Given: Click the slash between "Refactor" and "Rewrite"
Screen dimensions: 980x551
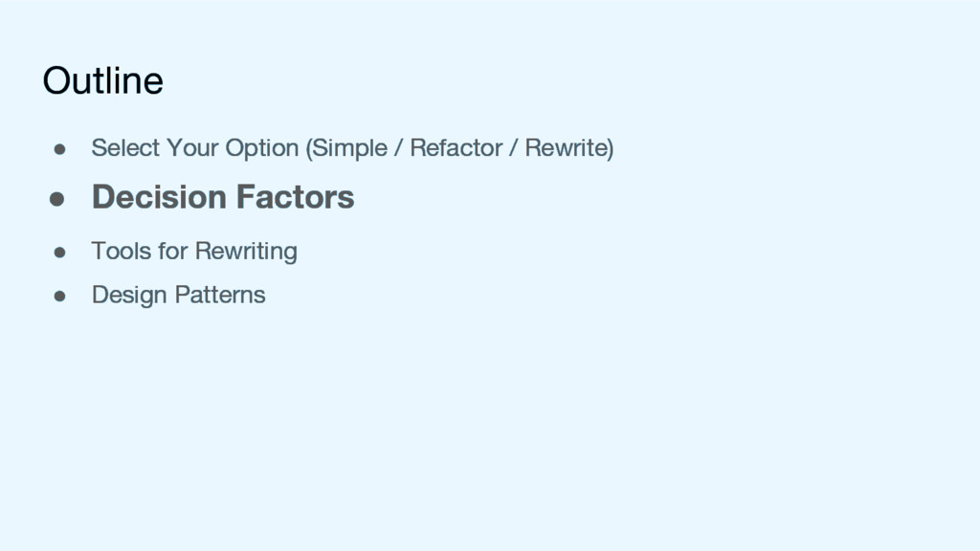Looking at the screenshot, I should point(513,148).
